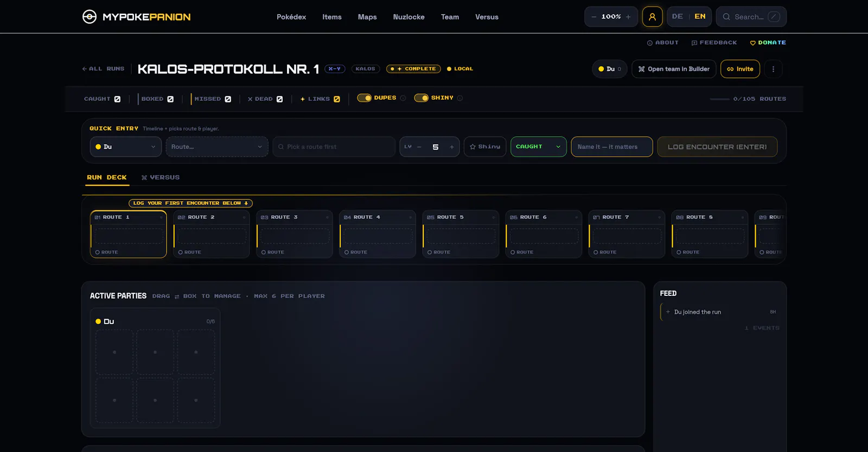Open the Versus nav item in header

pyautogui.click(x=487, y=17)
